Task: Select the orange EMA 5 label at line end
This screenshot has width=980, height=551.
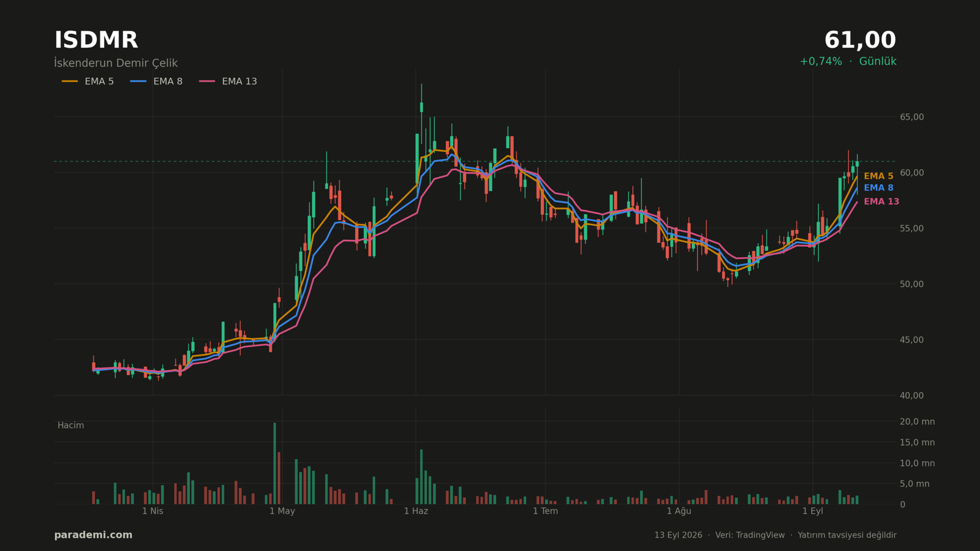Action: 878,176
